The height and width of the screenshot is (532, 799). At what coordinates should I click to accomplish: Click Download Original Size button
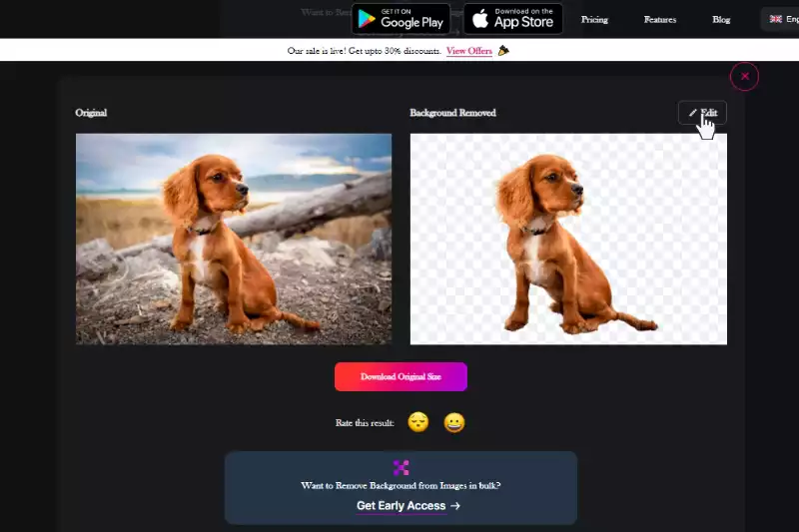click(401, 376)
